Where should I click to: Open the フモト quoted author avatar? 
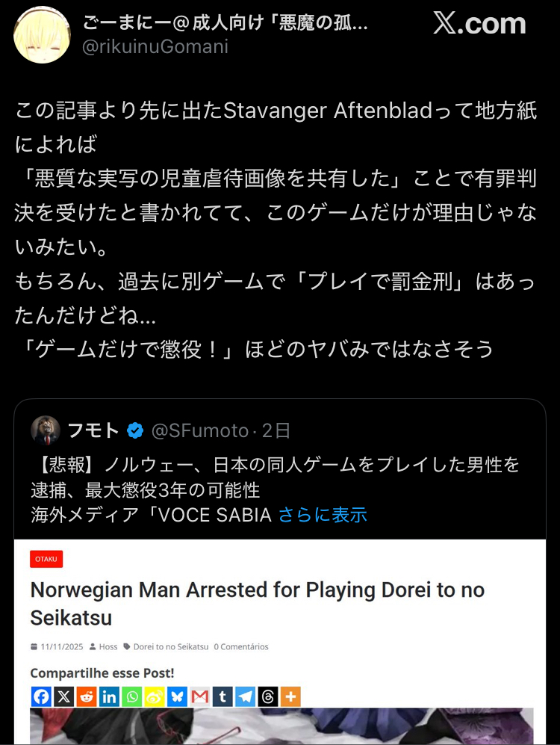[x=46, y=430]
